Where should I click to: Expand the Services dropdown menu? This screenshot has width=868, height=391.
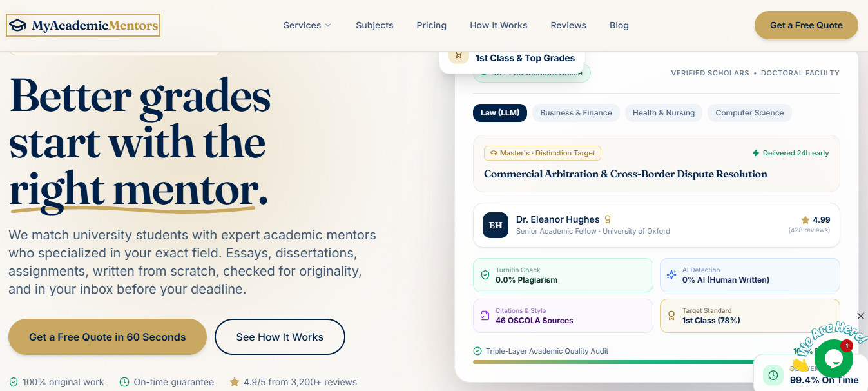(307, 25)
